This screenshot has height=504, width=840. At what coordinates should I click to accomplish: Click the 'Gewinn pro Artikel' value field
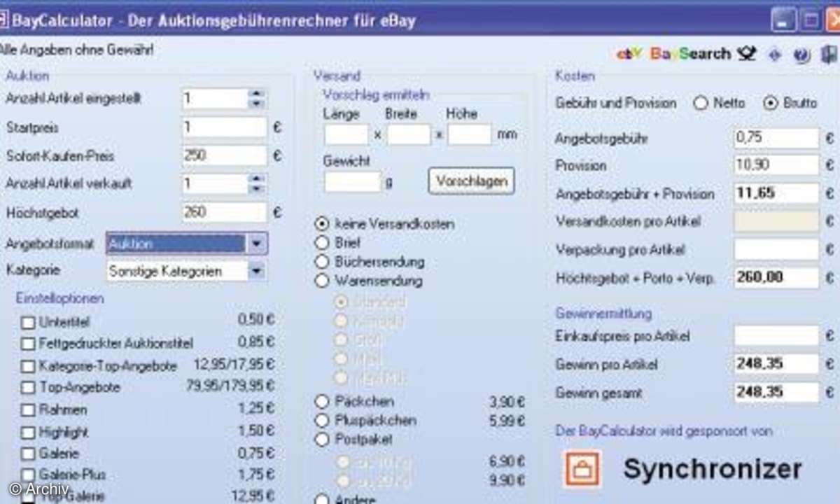776,364
